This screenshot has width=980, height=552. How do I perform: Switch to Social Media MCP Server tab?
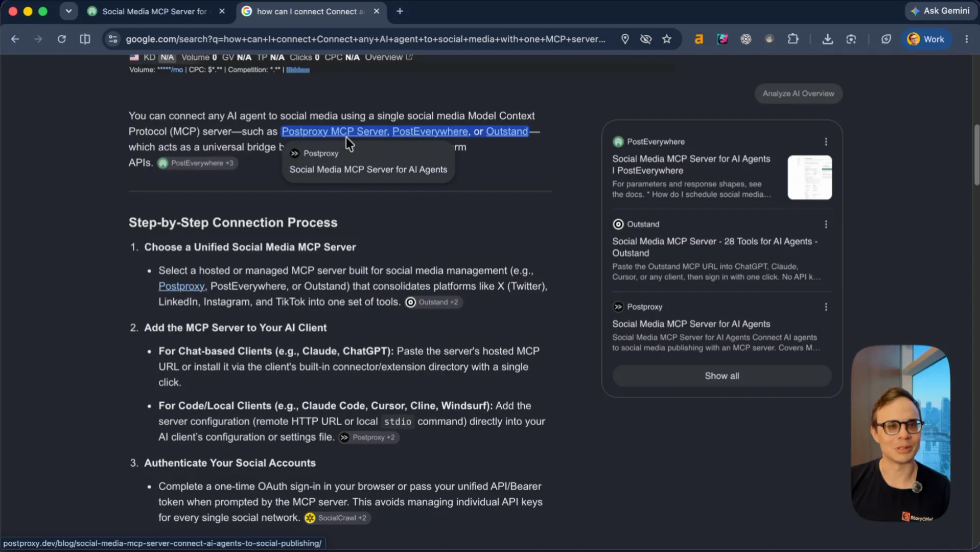coord(154,11)
